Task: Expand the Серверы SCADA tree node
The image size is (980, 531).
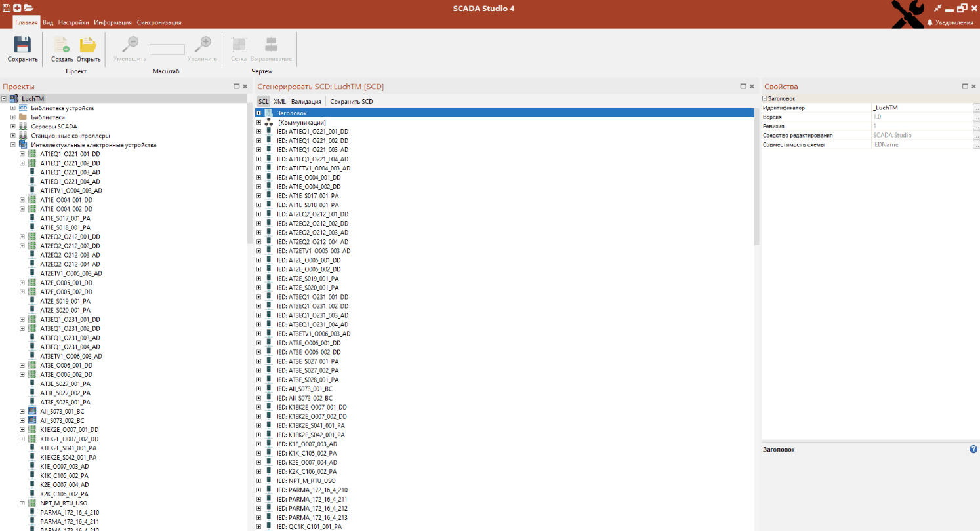Action: pyautogui.click(x=12, y=127)
